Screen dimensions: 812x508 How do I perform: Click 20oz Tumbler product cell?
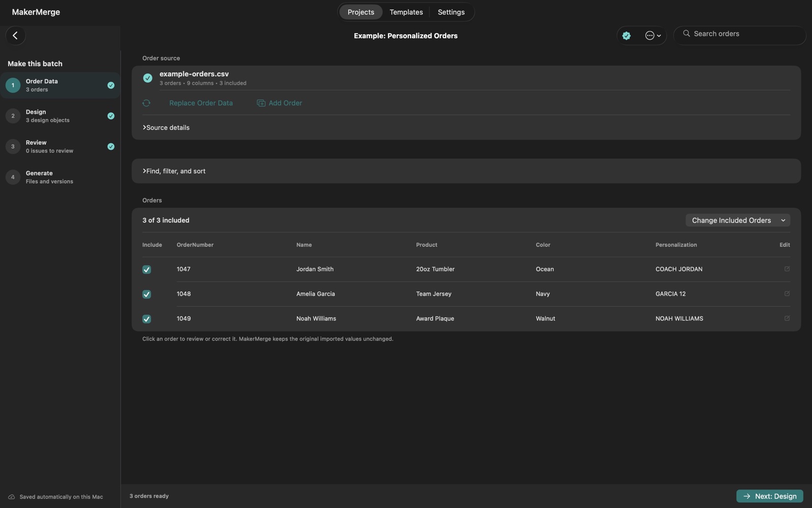(435, 269)
